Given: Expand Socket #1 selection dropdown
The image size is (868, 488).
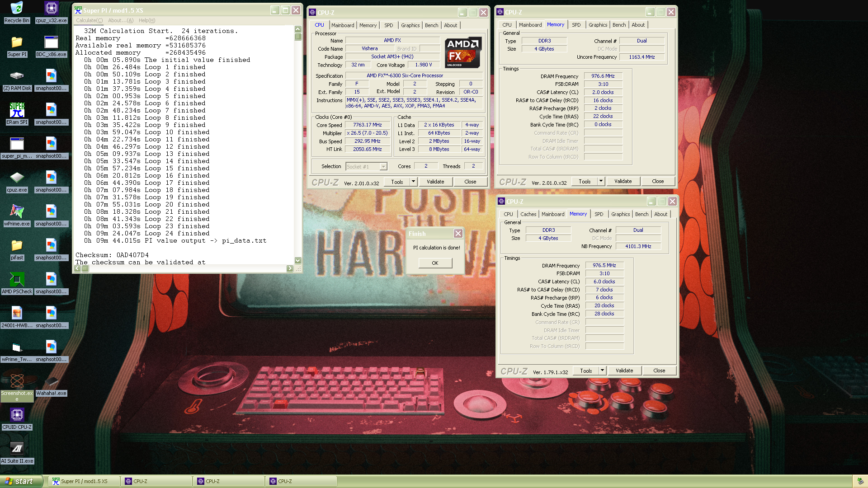Looking at the screenshot, I should (x=383, y=167).
